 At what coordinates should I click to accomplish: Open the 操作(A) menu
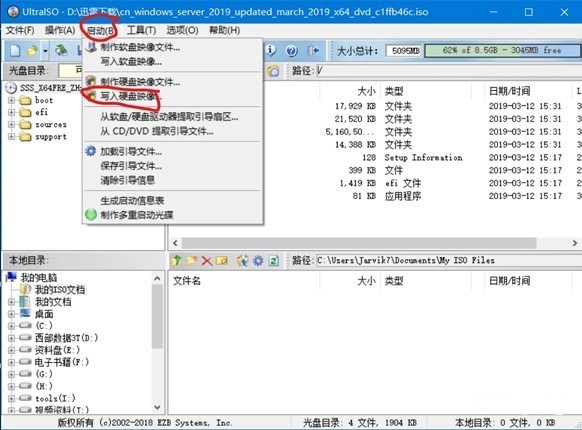(x=60, y=30)
